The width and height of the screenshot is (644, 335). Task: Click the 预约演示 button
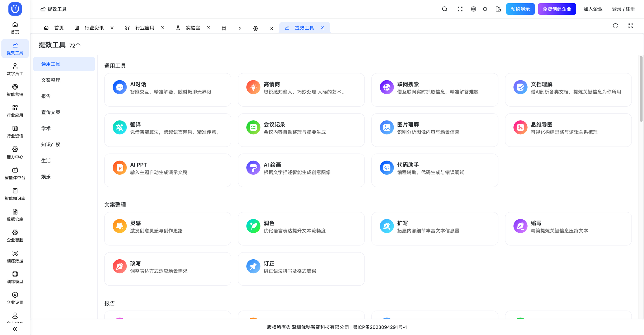pyautogui.click(x=520, y=9)
